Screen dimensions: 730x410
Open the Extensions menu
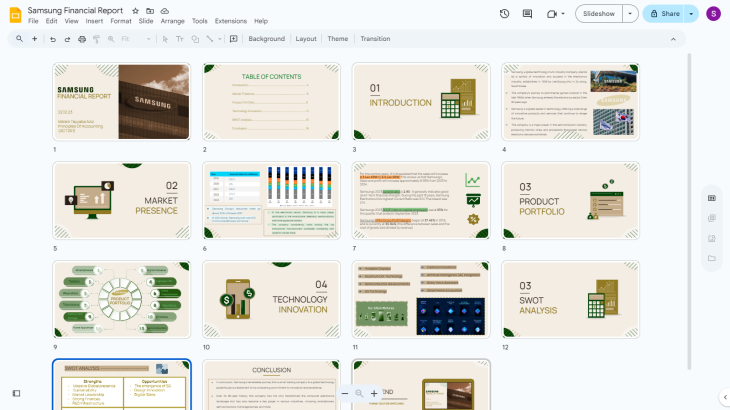click(230, 21)
